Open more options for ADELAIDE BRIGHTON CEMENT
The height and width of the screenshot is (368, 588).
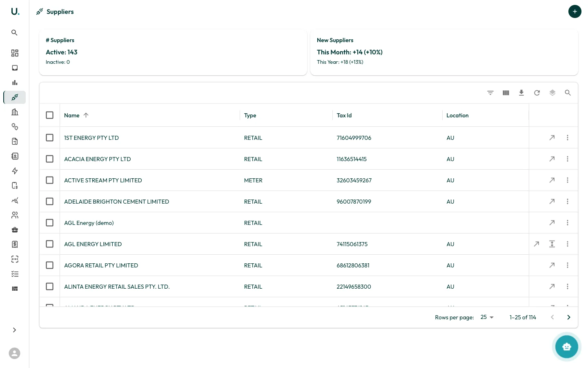click(568, 202)
